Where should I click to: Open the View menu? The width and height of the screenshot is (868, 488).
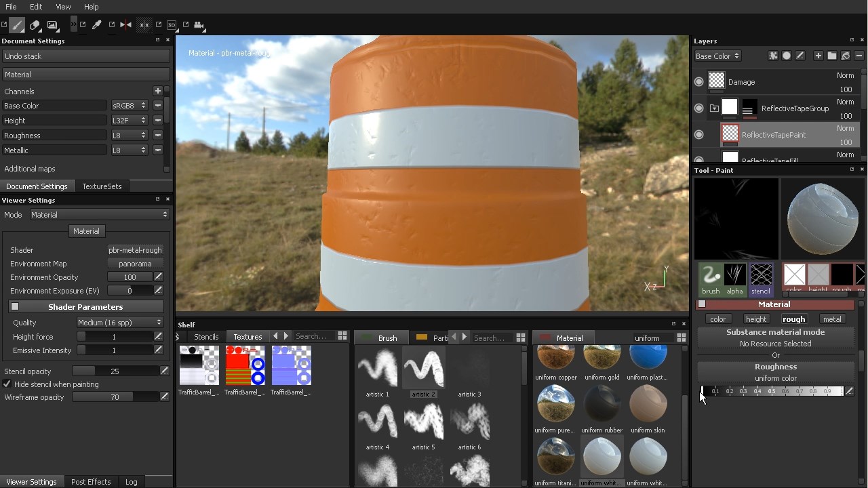point(63,7)
